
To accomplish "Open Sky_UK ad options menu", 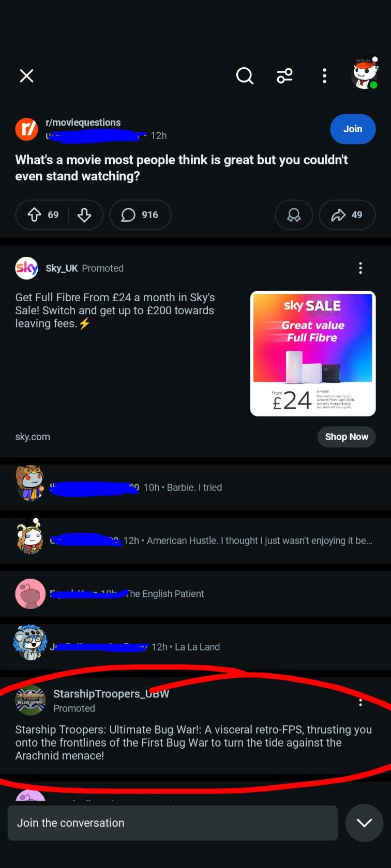I will pyautogui.click(x=360, y=268).
